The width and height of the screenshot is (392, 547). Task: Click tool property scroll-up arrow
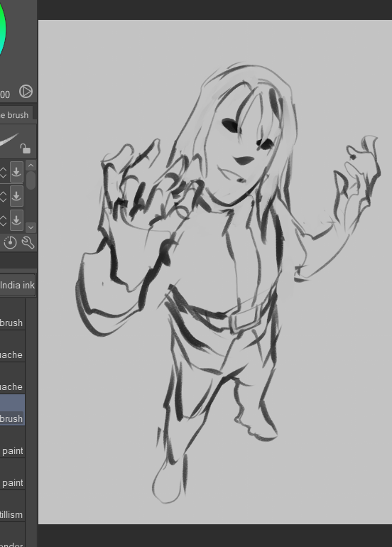coord(31,166)
